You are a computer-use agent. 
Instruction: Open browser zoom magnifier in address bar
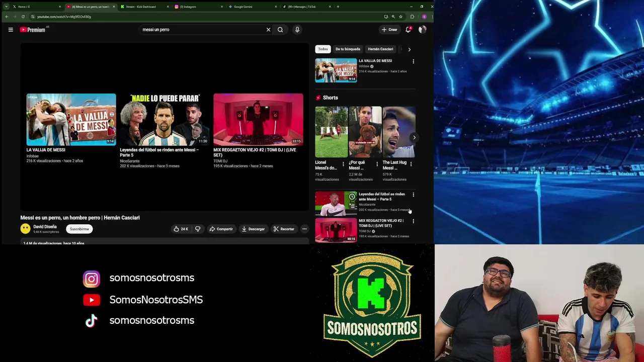click(393, 17)
